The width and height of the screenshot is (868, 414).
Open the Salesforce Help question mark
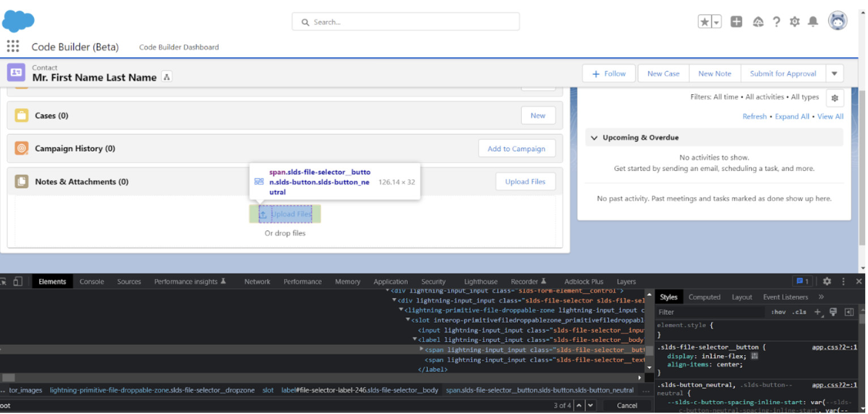(x=776, y=22)
